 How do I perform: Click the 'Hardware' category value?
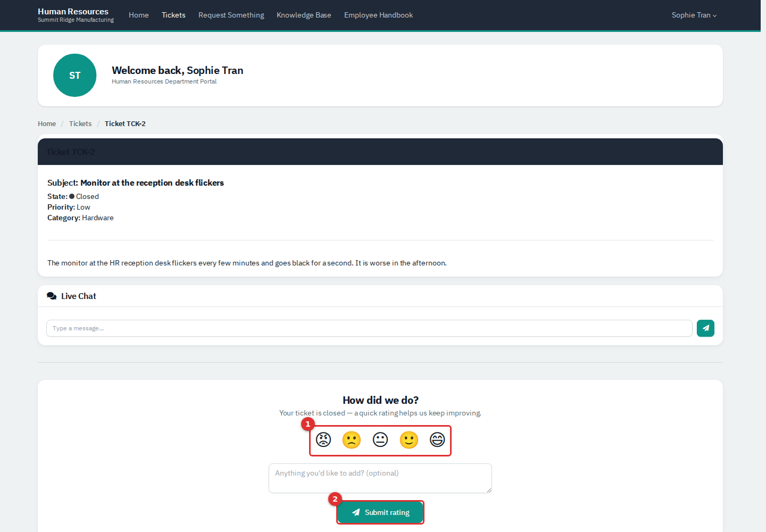point(98,218)
